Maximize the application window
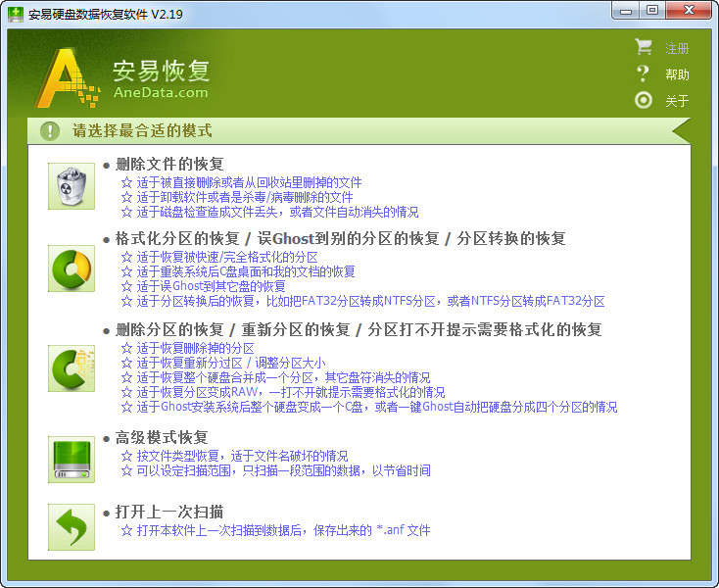Image resolution: width=719 pixels, height=588 pixels. 652,11
